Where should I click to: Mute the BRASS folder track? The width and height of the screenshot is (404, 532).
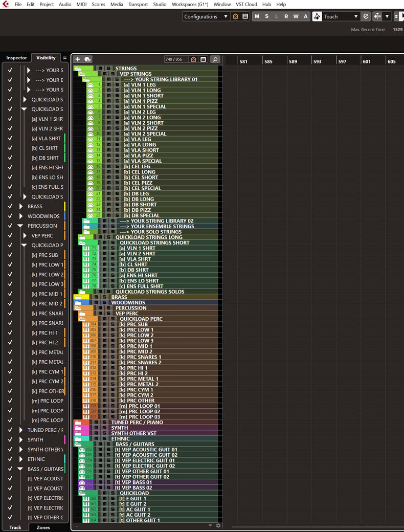(x=97, y=297)
